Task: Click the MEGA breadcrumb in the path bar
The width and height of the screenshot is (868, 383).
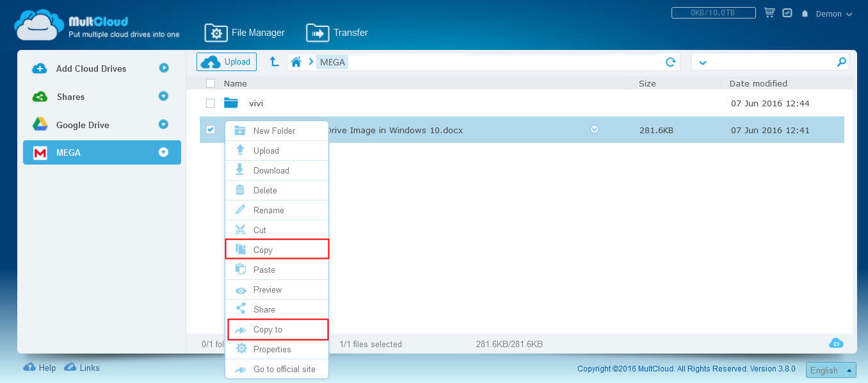Action: [x=332, y=62]
